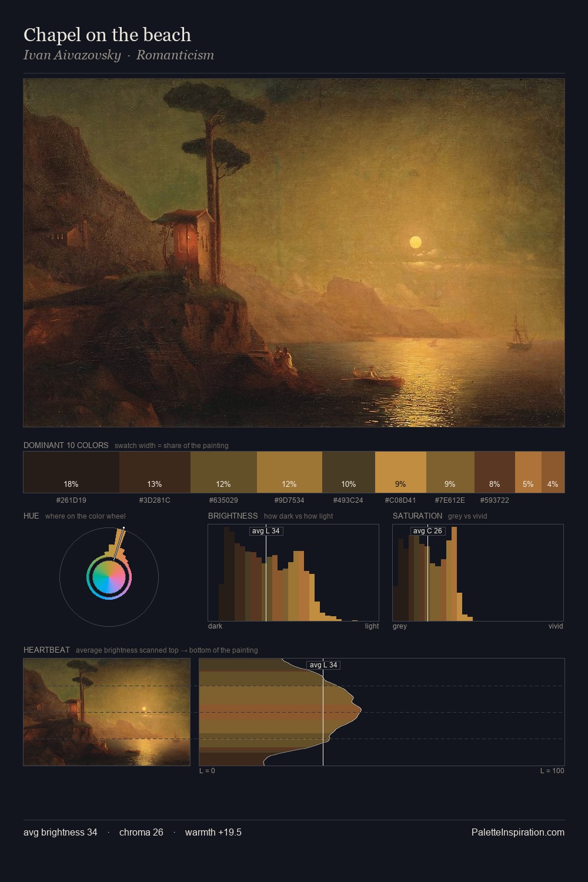Click the 5% color swatch

(x=528, y=472)
